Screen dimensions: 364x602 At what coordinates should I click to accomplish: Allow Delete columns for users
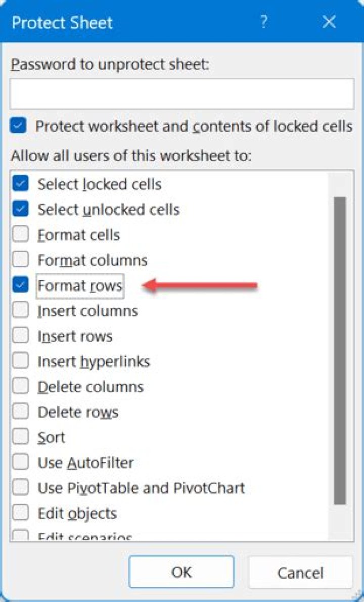pos(20,387)
